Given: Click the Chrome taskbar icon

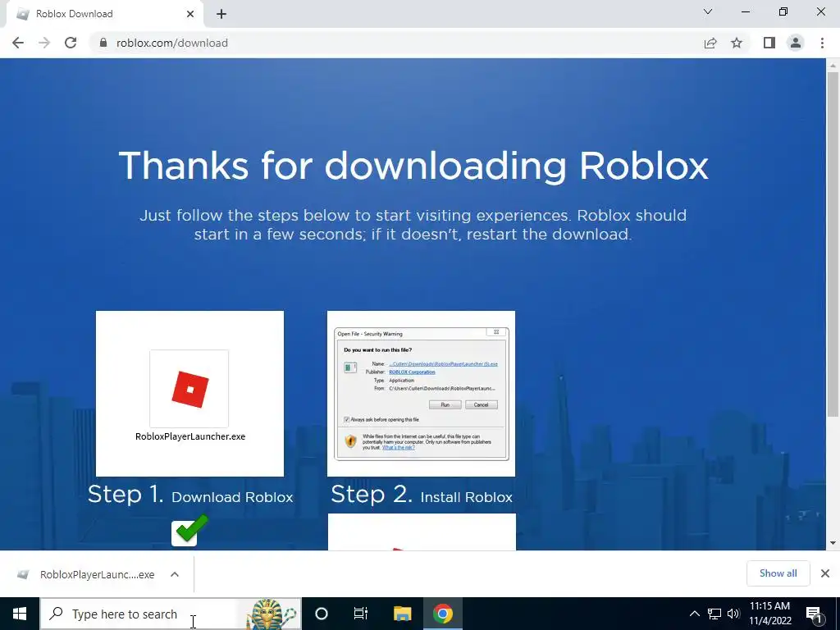Looking at the screenshot, I should (443, 614).
